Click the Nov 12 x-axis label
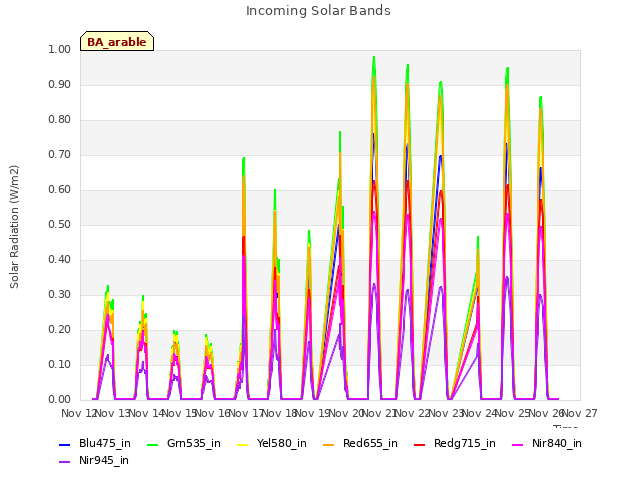 click(78, 413)
